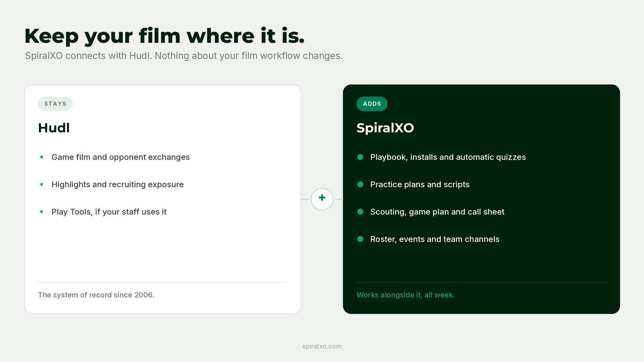Select the "Hudl" card heading

(x=54, y=128)
